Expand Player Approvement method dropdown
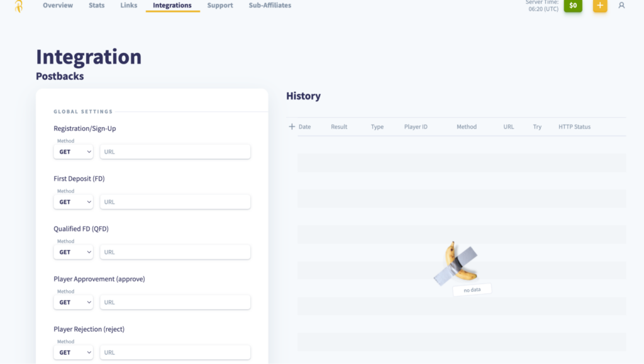The width and height of the screenshot is (644, 364). (73, 302)
